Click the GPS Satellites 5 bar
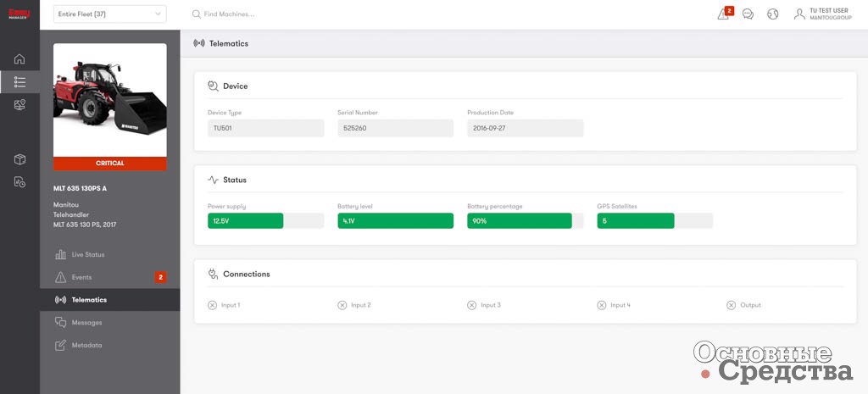Viewport: 868px width, 394px height. tap(655, 221)
